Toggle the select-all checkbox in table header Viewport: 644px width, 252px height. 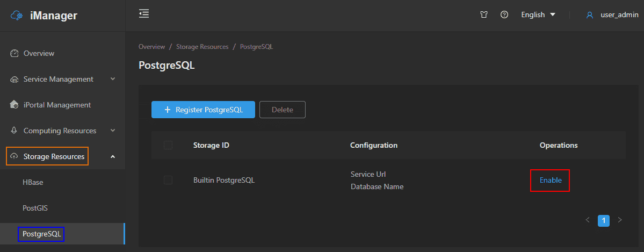tap(168, 145)
